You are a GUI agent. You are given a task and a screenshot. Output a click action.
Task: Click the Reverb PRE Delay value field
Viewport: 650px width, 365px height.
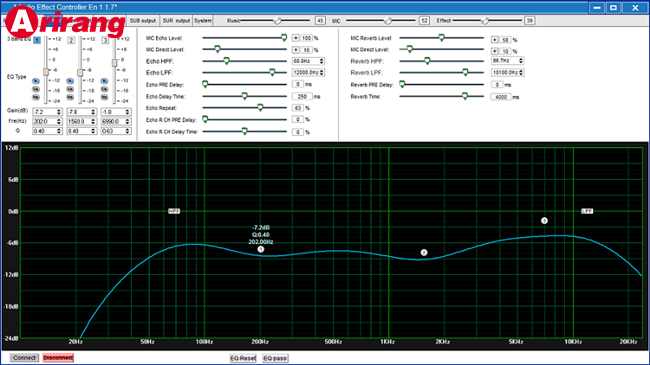click(497, 85)
